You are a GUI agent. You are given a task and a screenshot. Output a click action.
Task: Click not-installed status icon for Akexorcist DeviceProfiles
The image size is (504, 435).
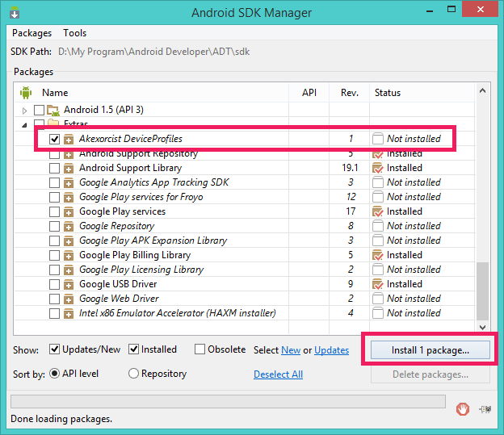(378, 139)
